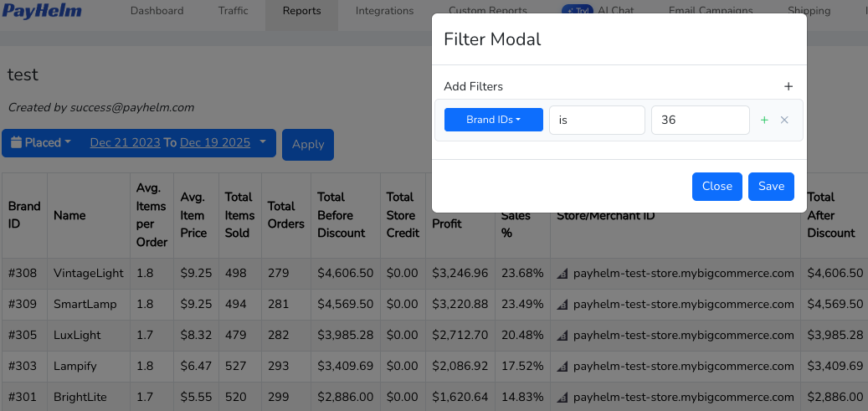Click brand ID #305 cell
Screen dimensions: 868x411
(23, 335)
